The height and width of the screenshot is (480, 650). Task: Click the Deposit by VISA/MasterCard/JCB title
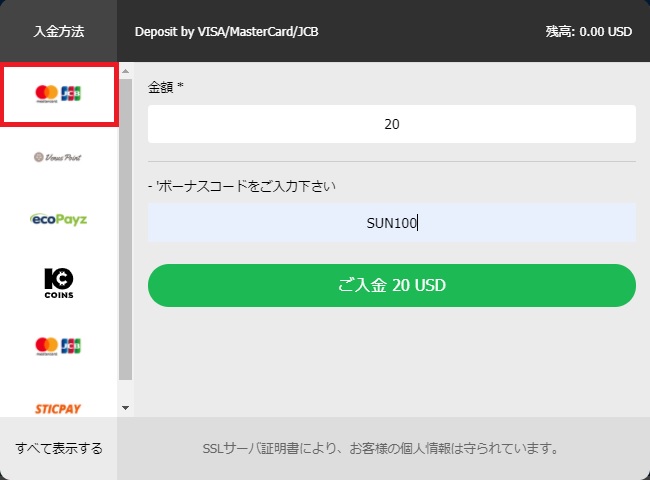[227, 31]
